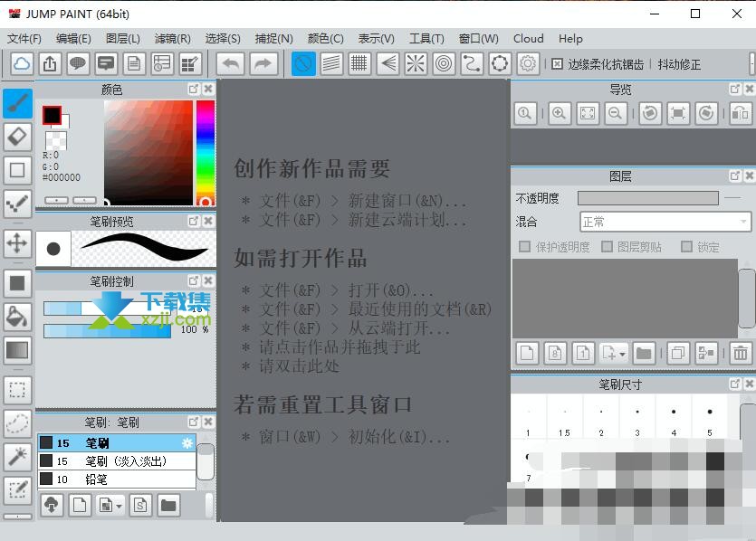The image size is (756, 541).
Task: Enable concentric circle snap
Action: [x=444, y=63]
